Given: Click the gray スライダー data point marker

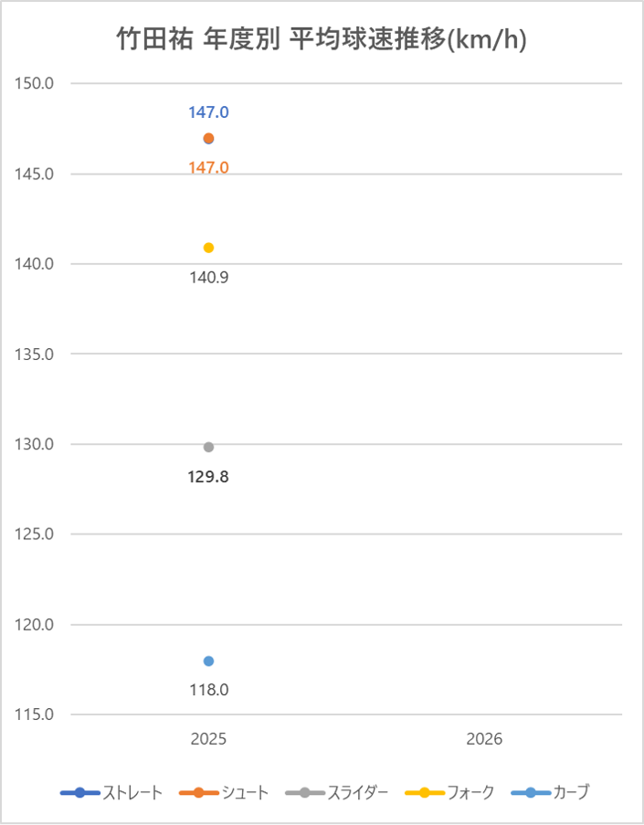Looking at the screenshot, I should (208, 447).
